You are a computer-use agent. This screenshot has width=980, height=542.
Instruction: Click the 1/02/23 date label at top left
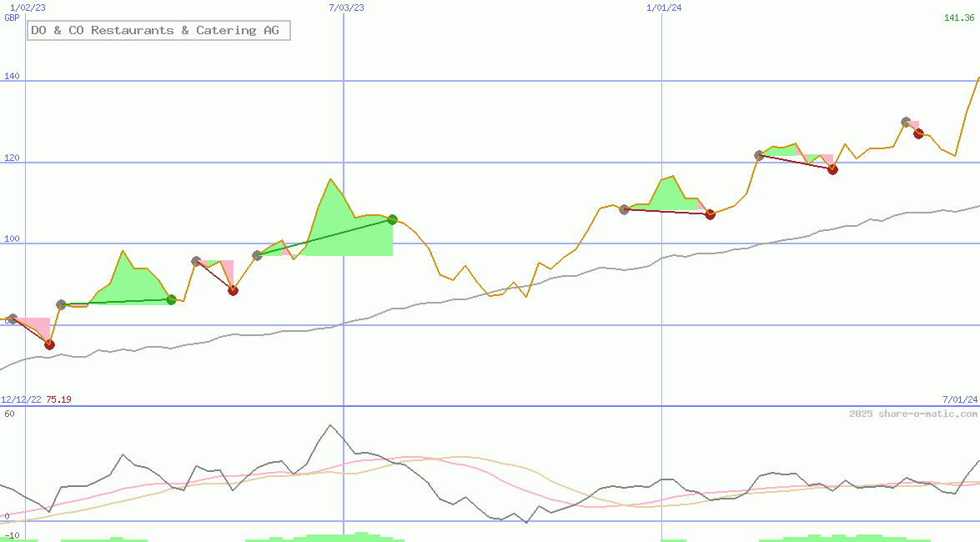[x=28, y=8]
